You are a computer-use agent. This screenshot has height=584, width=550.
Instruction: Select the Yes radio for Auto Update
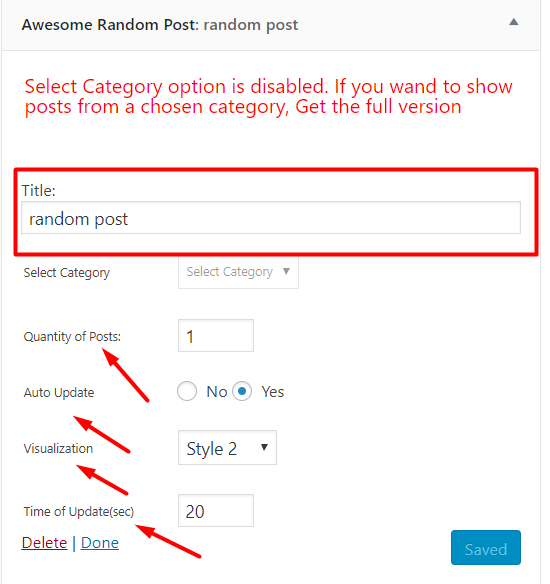tap(242, 391)
